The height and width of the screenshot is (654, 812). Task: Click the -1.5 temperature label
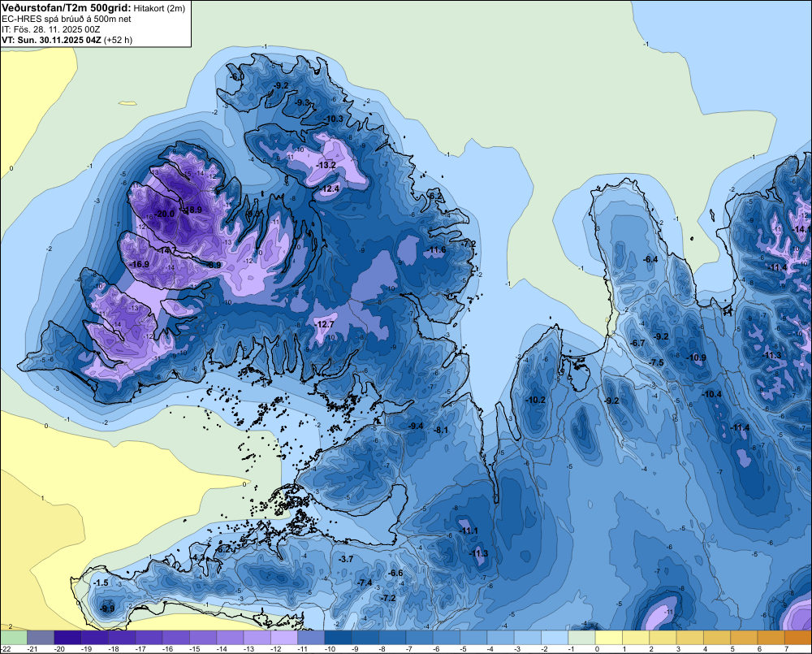(x=101, y=583)
